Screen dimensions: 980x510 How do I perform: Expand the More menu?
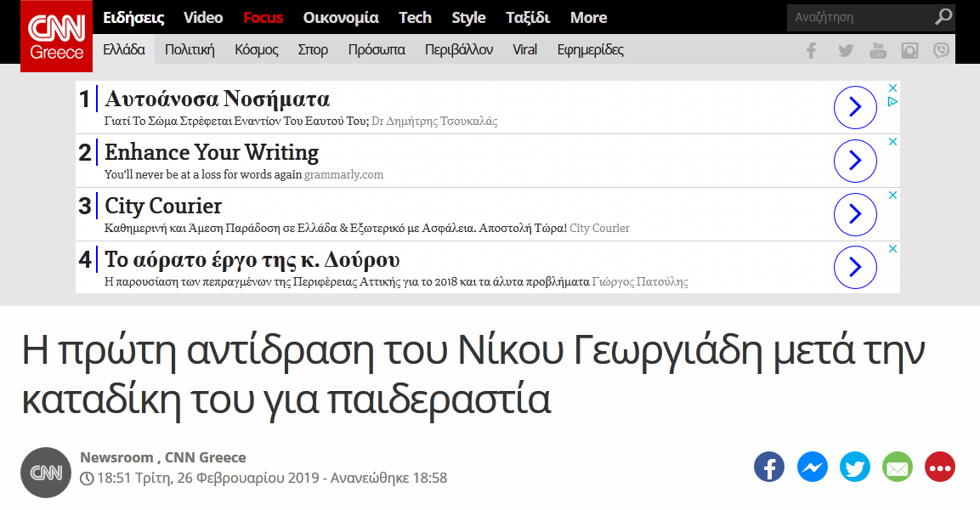(589, 18)
